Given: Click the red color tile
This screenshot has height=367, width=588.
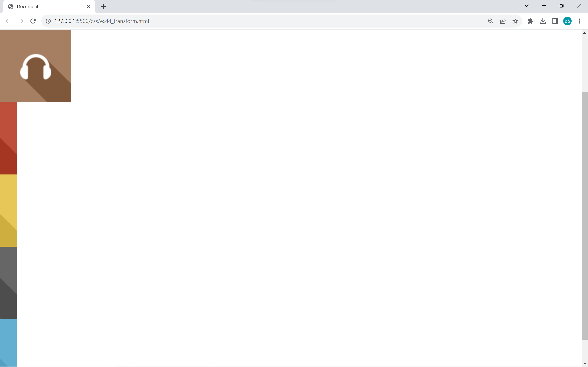Looking at the screenshot, I should coord(8,138).
